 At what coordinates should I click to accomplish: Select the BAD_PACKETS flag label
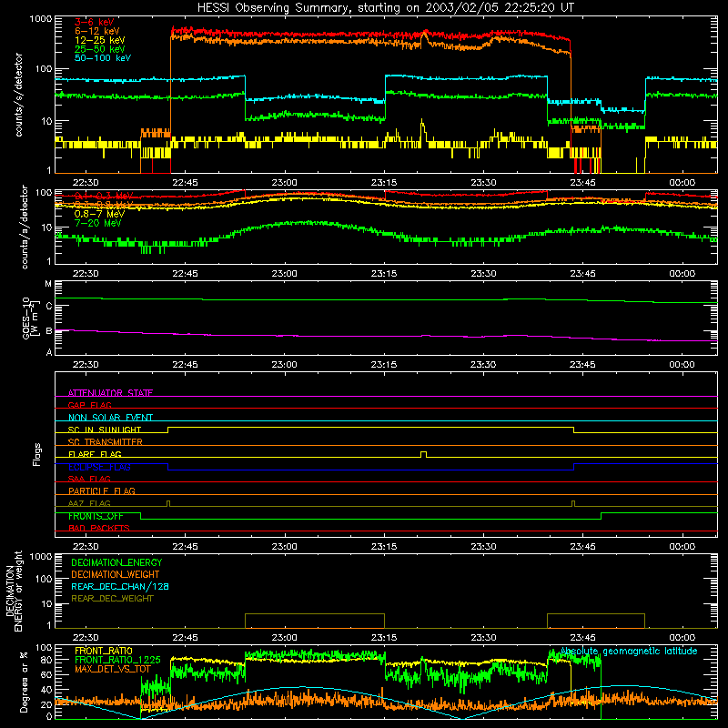[x=99, y=528]
